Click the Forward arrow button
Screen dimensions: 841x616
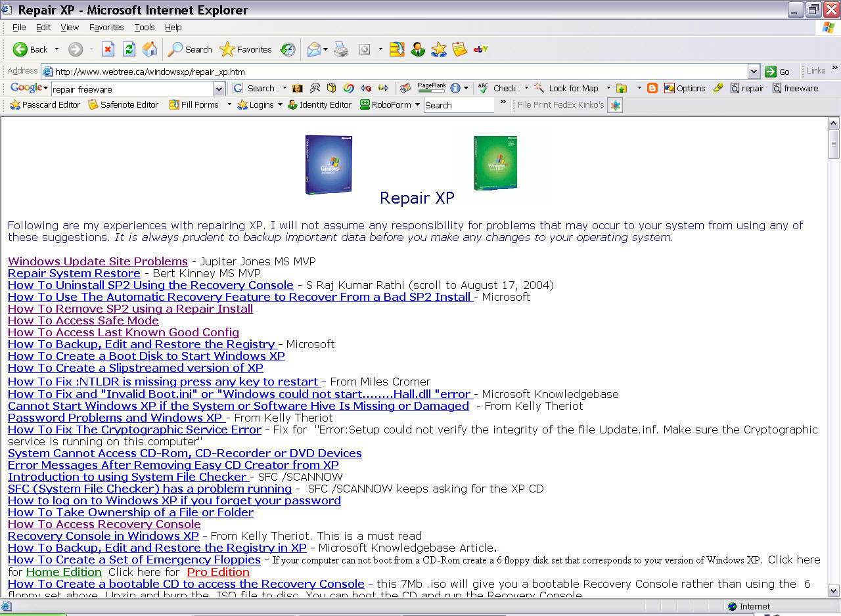76,49
